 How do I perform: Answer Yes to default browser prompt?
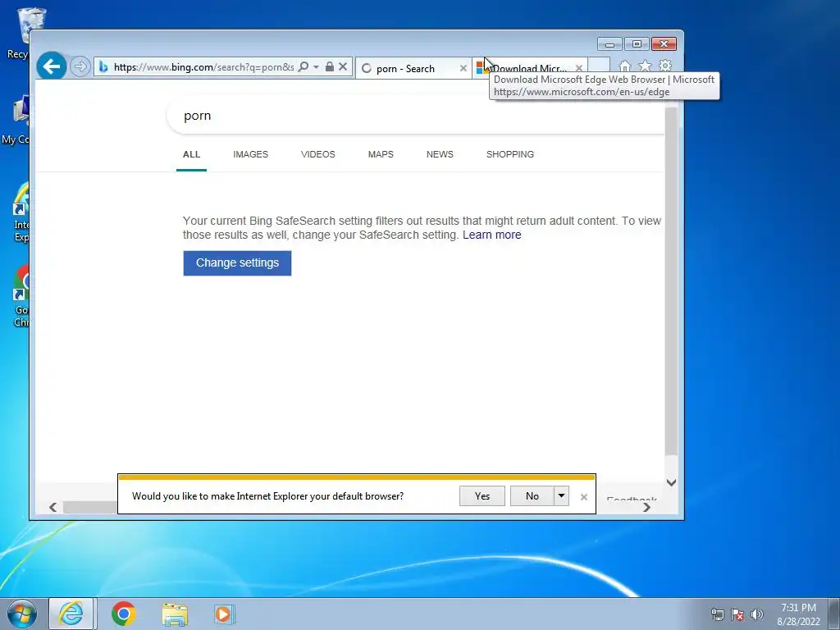pyautogui.click(x=482, y=496)
